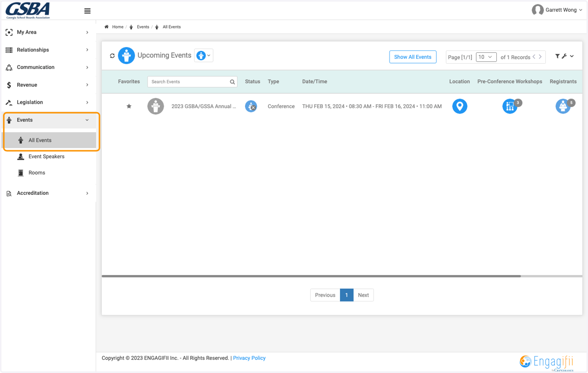The width and height of the screenshot is (588, 373).
Task: Click the Rooms door icon
Action: click(21, 173)
